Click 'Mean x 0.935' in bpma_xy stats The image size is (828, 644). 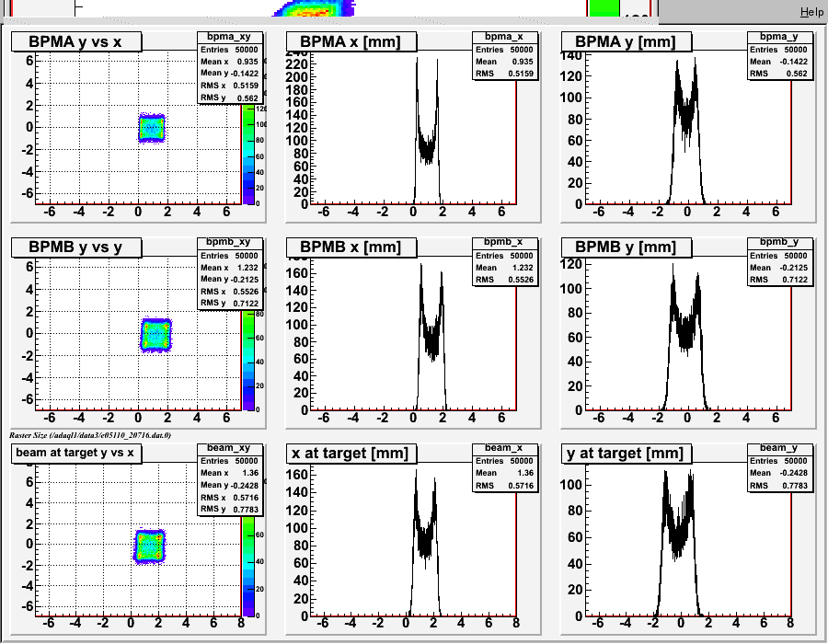coord(229,62)
